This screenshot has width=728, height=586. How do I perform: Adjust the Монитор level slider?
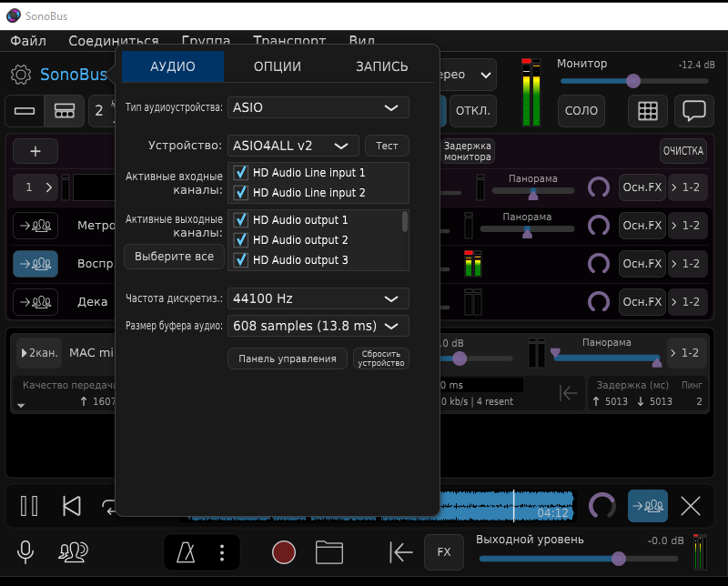pyautogui.click(x=634, y=81)
